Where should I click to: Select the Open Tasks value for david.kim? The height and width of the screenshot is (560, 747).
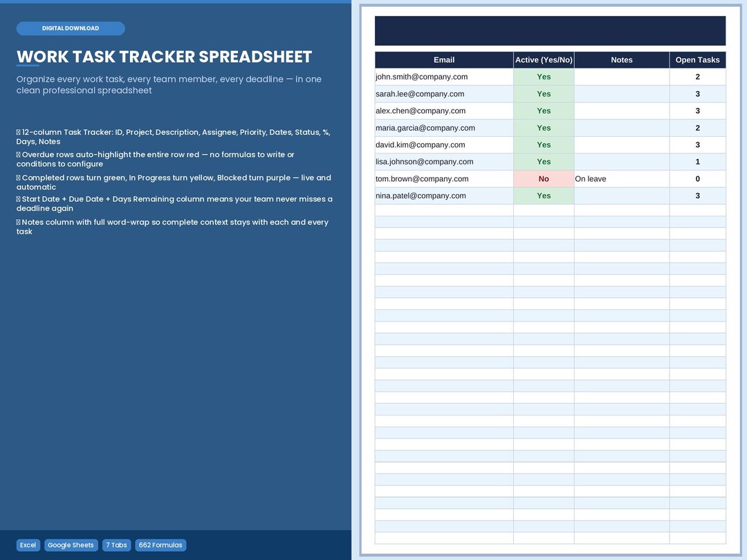(x=697, y=144)
